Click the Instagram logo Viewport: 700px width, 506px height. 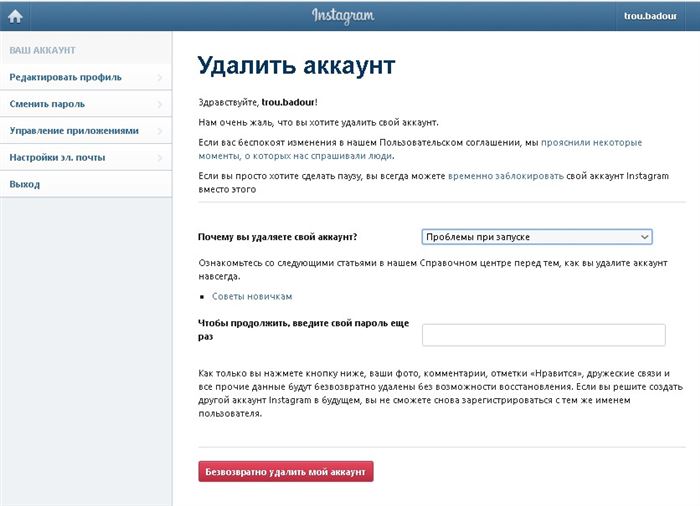(343, 16)
